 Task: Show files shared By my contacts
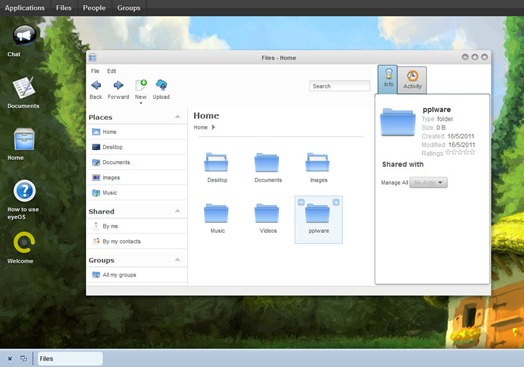pyautogui.click(x=137, y=241)
